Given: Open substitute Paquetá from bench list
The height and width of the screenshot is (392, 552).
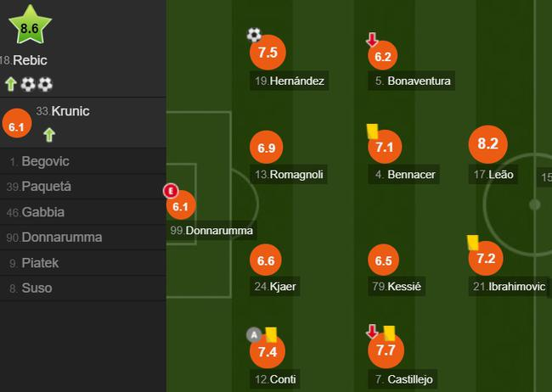Looking at the screenshot, I should point(47,187).
